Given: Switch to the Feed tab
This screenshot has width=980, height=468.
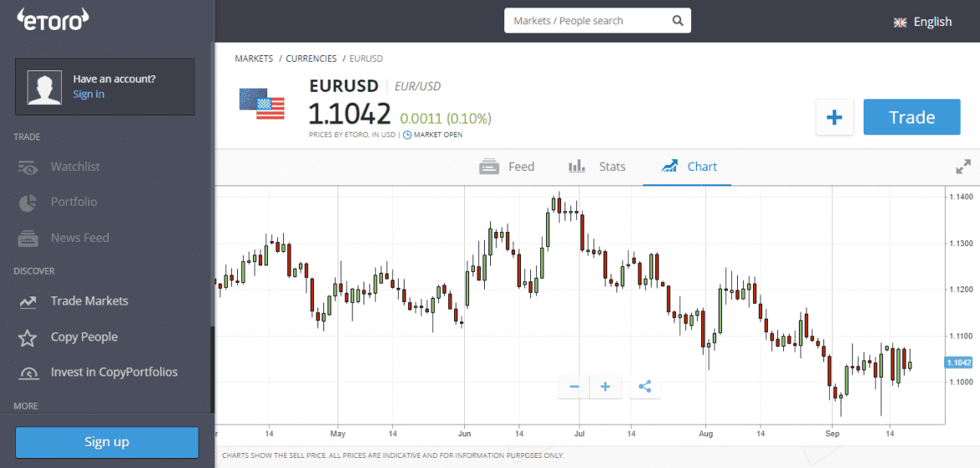Looking at the screenshot, I should pos(507,167).
